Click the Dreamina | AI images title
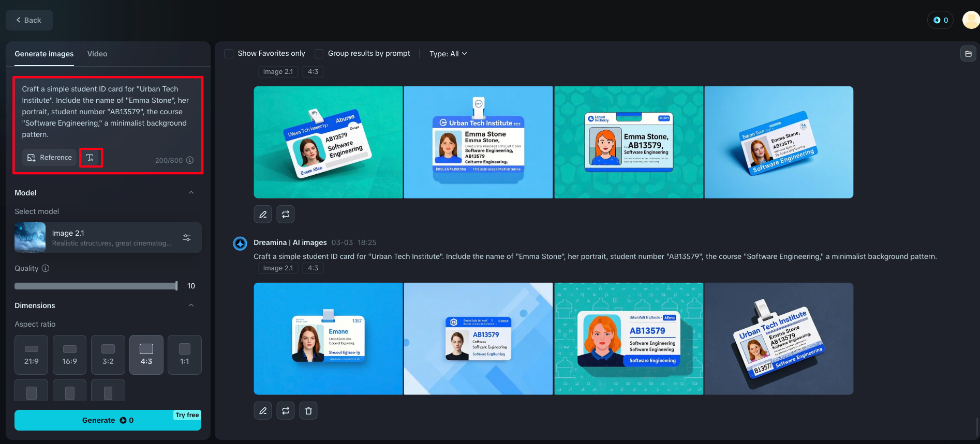 coord(290,242)
